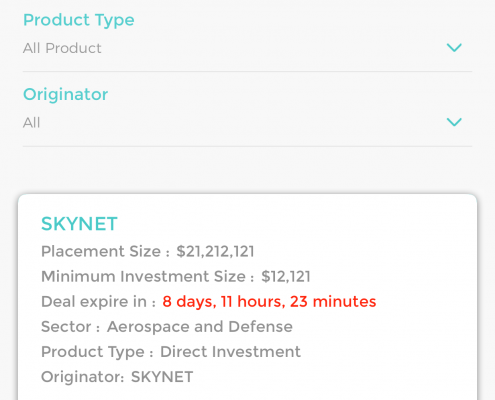Open the Originator All dropdown
Viewport: 495px width, 400px height.
pos(247,123)
